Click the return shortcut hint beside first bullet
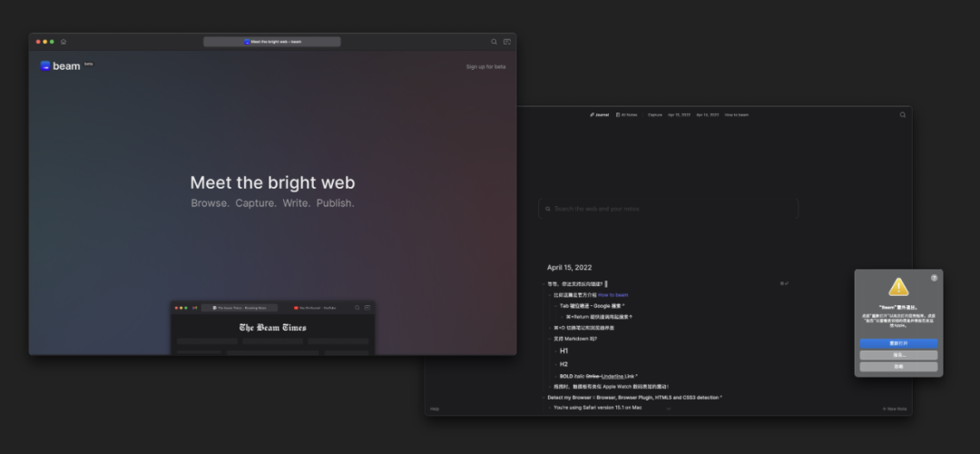 pyautogui.click(x=784, y=284)
